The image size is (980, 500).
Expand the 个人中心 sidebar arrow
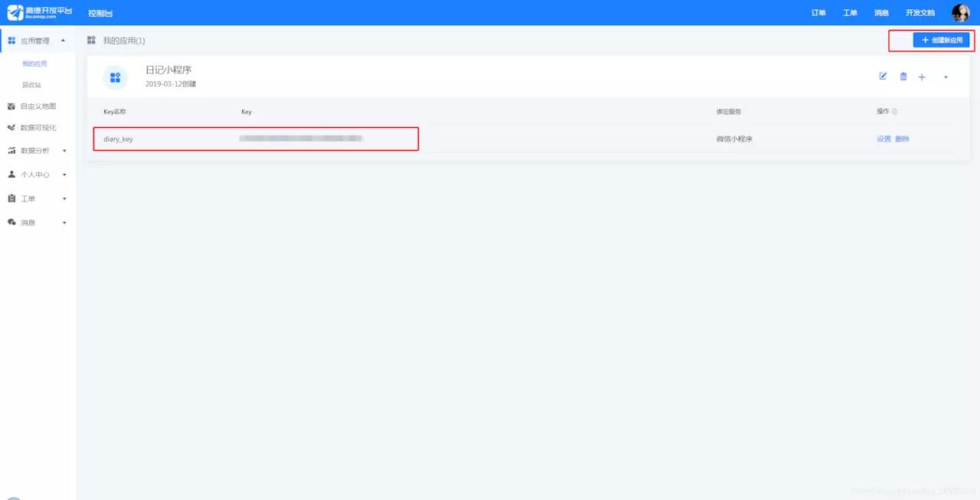(64, 175)
